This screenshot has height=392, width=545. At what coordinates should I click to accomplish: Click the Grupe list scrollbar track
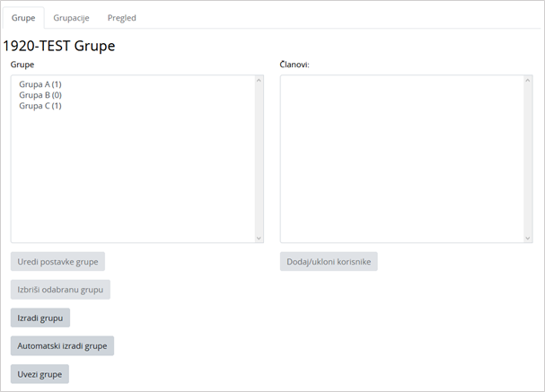tap(259, 160)
